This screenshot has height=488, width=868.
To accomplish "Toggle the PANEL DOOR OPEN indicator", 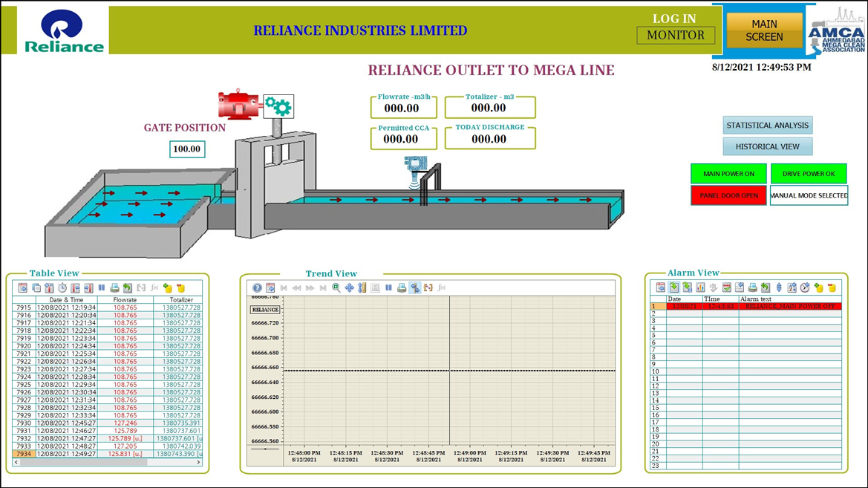I will coord(728,195).
